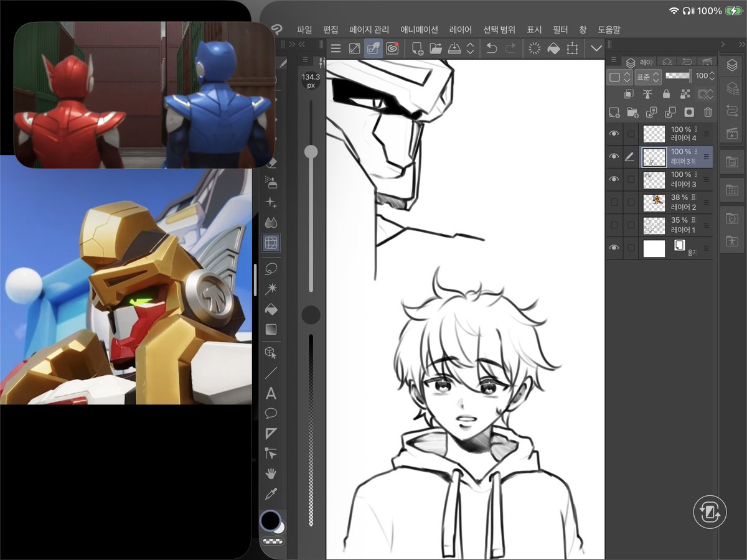747x560 pixels.
Task: Click the Clear dotted-circle icon
Action: (534, 49)
